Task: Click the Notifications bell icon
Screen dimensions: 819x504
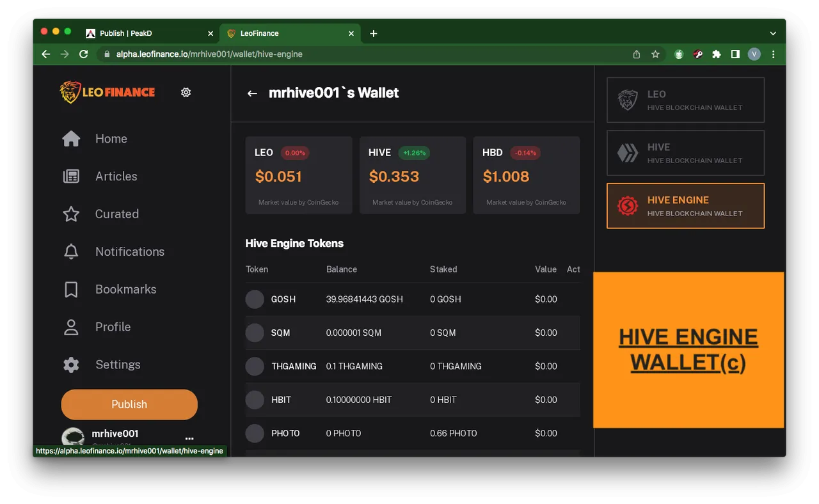Action: click(x=71, y=252)
